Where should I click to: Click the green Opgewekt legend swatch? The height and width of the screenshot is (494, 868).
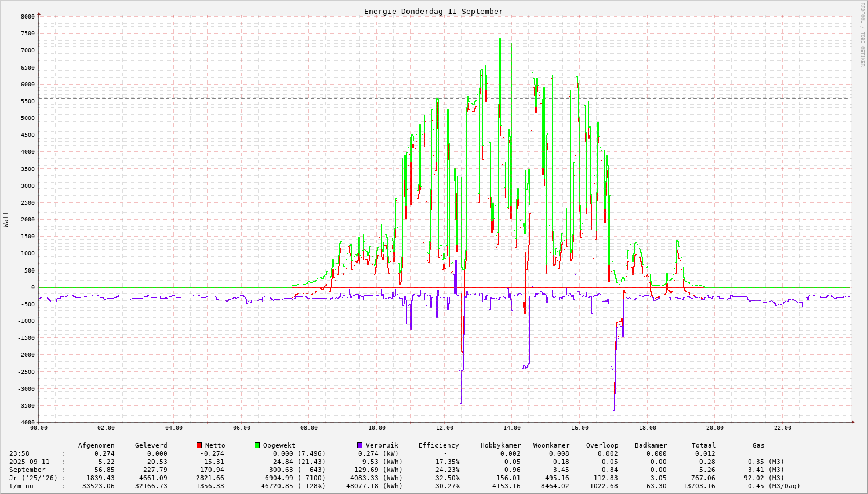click(257, 445)
